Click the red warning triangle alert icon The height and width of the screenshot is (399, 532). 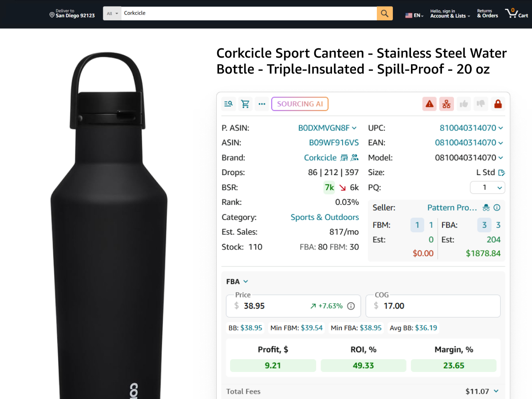(429, 104)
